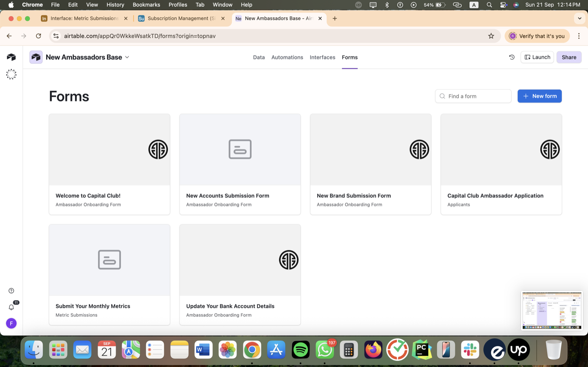Image resolution: width=588 pixels, height=367 pixels.
Task: Open Microsoft Word from the dock
Action: [203, 350]
